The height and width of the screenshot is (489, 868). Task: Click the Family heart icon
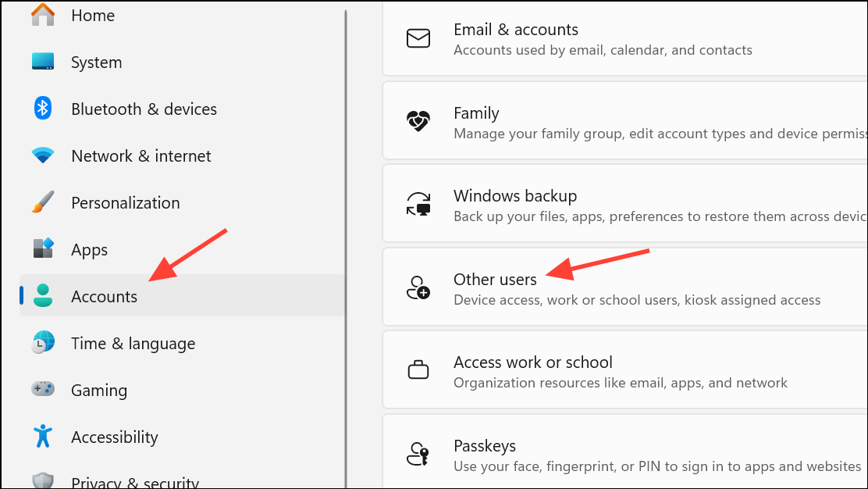click(x=418, y=121)
